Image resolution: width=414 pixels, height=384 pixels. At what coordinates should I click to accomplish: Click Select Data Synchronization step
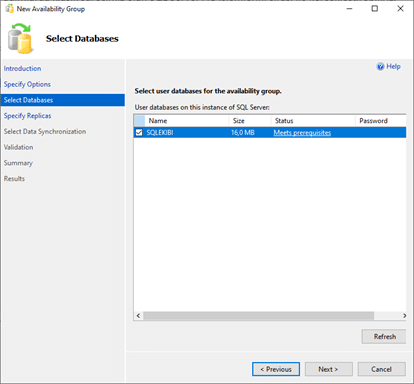45,132
